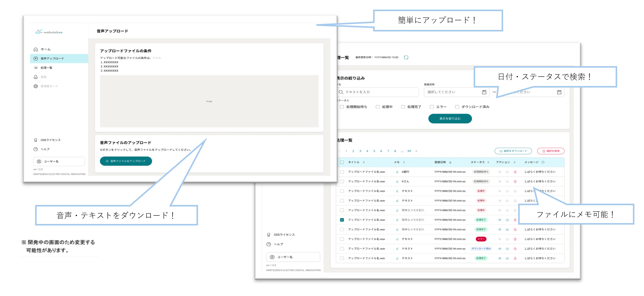Click the ヘルプ question mark icon
Screen dimensions: 644x296
click(35, 149)
